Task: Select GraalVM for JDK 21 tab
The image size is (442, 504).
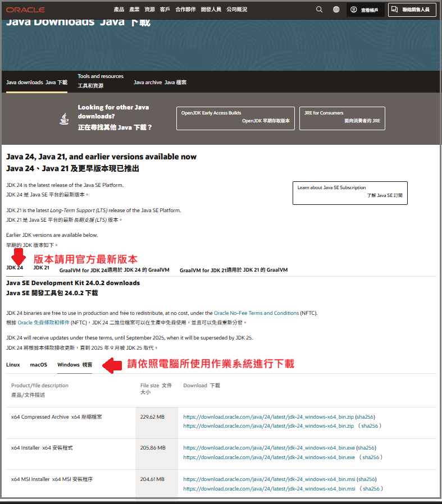Action: click(x=234, y=270)
